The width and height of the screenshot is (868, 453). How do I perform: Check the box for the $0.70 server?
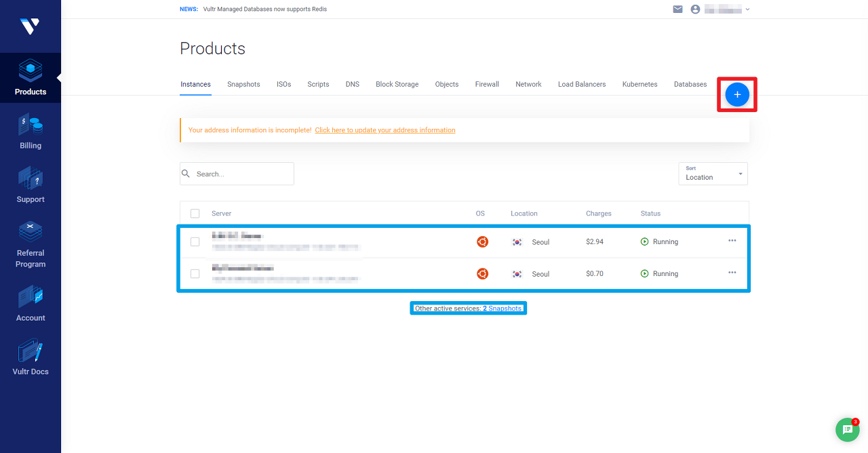[195, 274]
